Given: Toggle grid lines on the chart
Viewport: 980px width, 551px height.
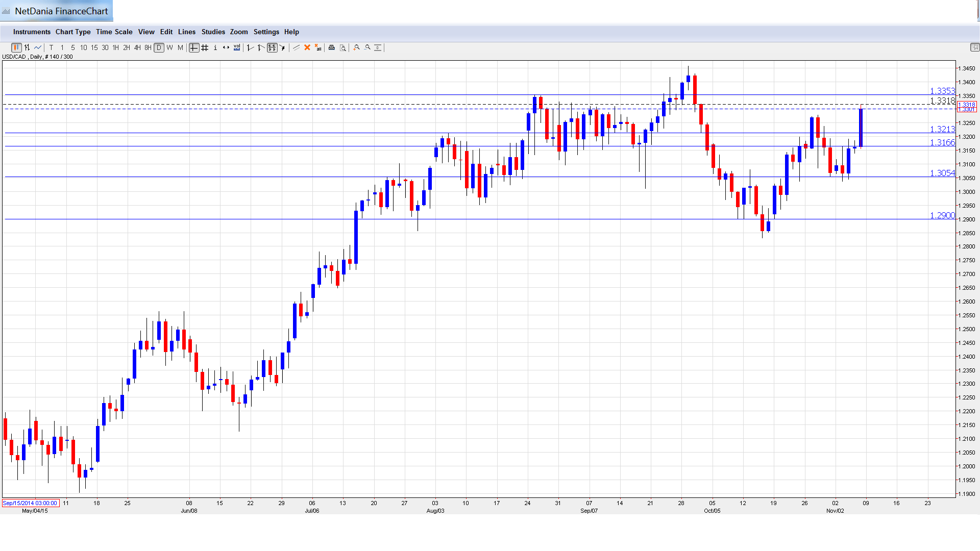Looking at the screenshot, I should click(x=205, y=47).
